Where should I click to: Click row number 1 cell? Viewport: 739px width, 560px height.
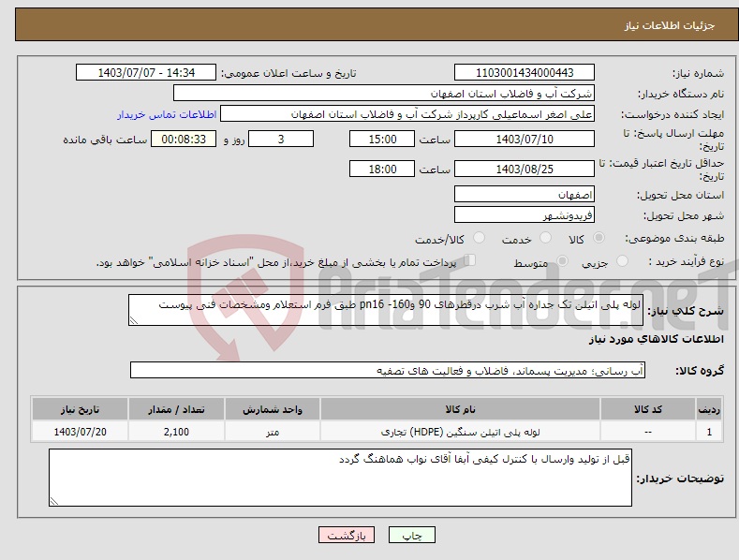[x=709, y=432]
